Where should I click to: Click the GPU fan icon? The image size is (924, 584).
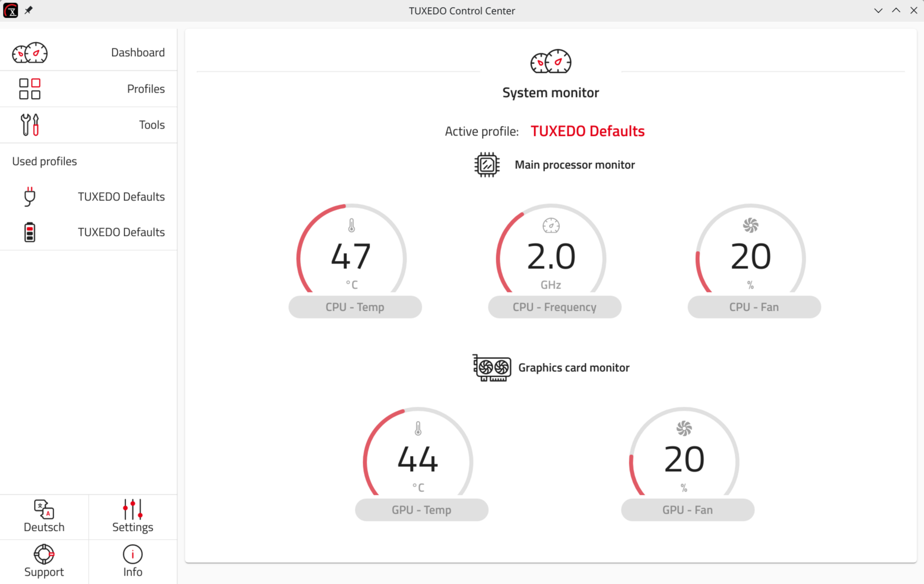coord(684,428)
